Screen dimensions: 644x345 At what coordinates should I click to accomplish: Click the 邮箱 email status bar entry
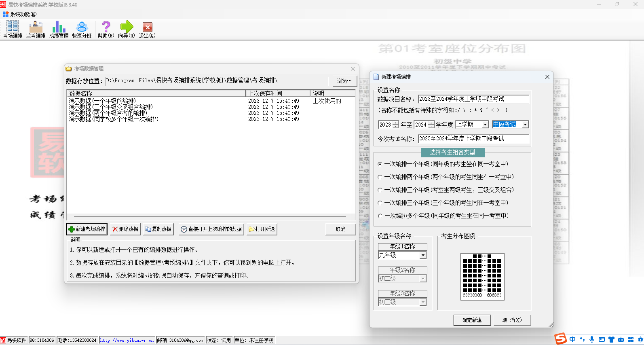(180, 340)
